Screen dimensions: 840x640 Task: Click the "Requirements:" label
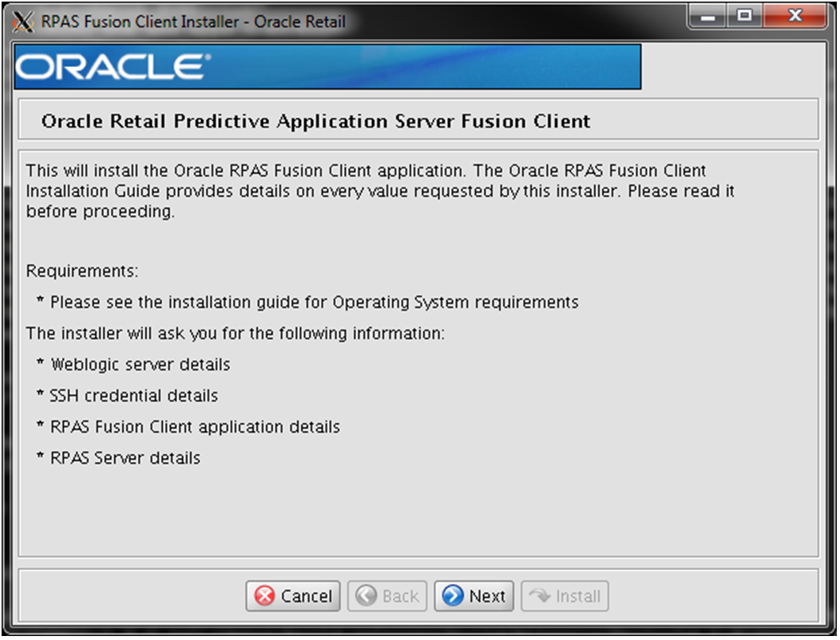pos(82,271)
